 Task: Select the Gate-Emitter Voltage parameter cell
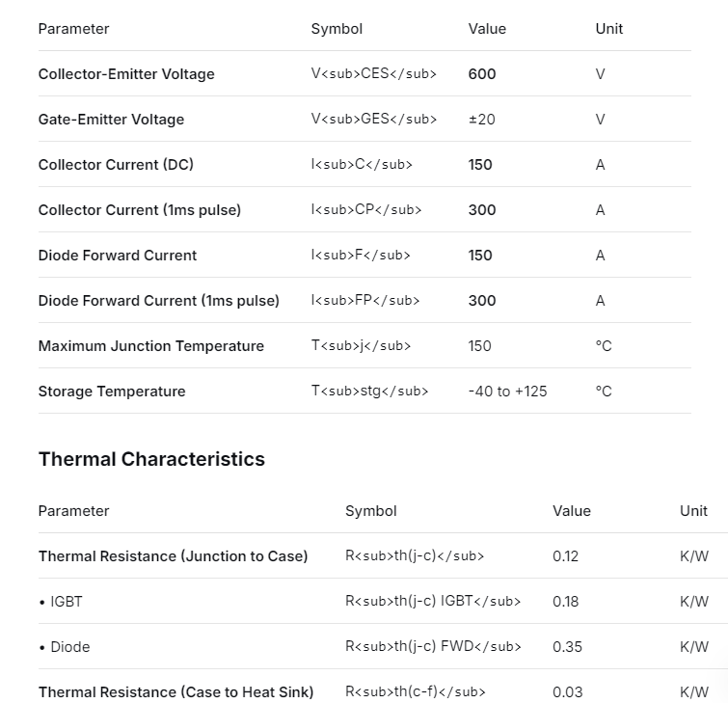[111, 120]
